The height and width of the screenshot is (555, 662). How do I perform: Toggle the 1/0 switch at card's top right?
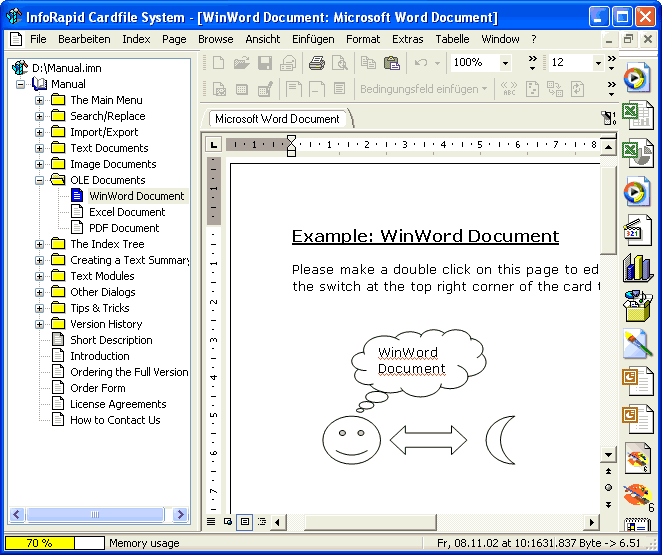(608, 118)
